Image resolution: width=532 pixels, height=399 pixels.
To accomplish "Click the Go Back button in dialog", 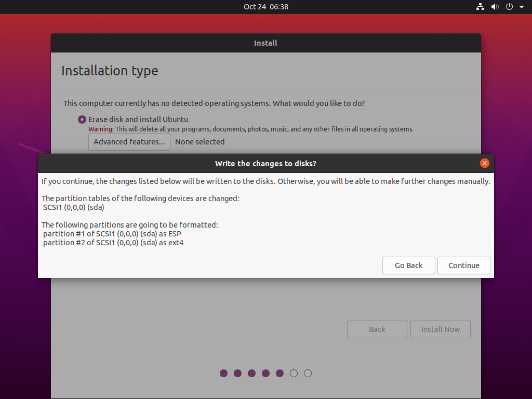I will coord(408,265).
